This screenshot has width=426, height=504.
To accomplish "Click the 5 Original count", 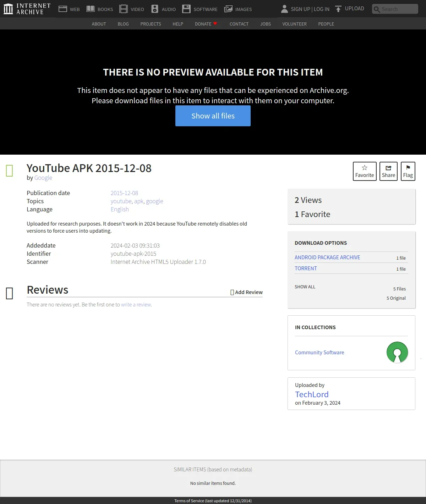I will coord(396,298).
